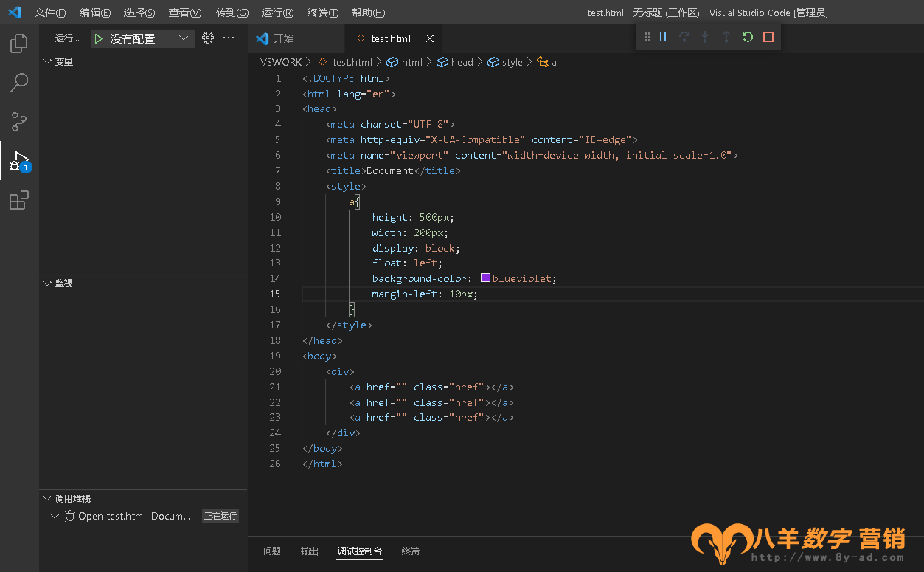
Task: Open the Source Control view
Action: [19, 122]
